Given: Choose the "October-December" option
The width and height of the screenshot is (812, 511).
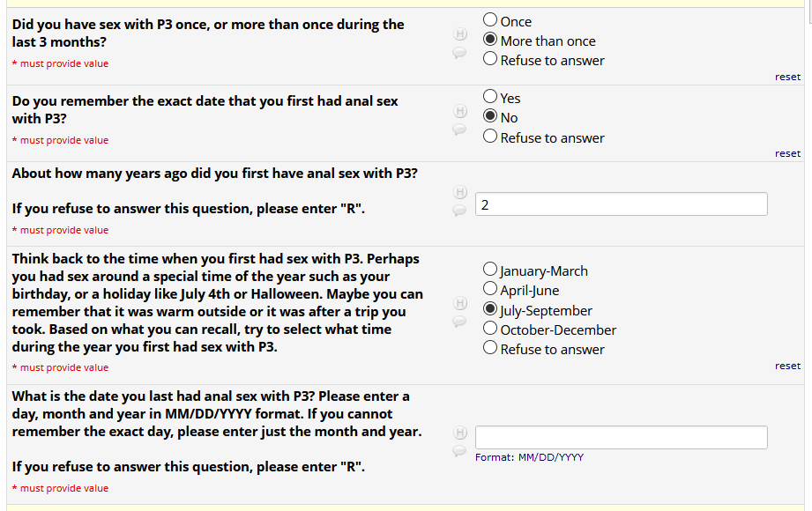Looking at the screenshot, I should 490,329.
